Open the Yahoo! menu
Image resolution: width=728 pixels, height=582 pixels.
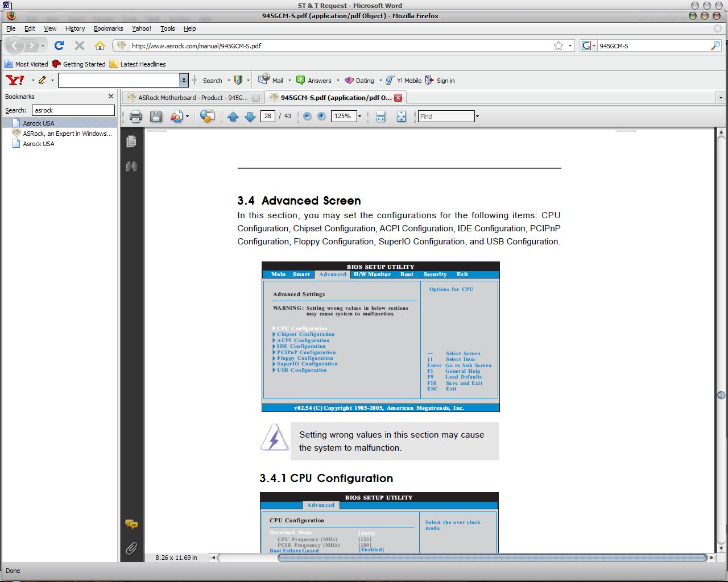coord(142,28)
